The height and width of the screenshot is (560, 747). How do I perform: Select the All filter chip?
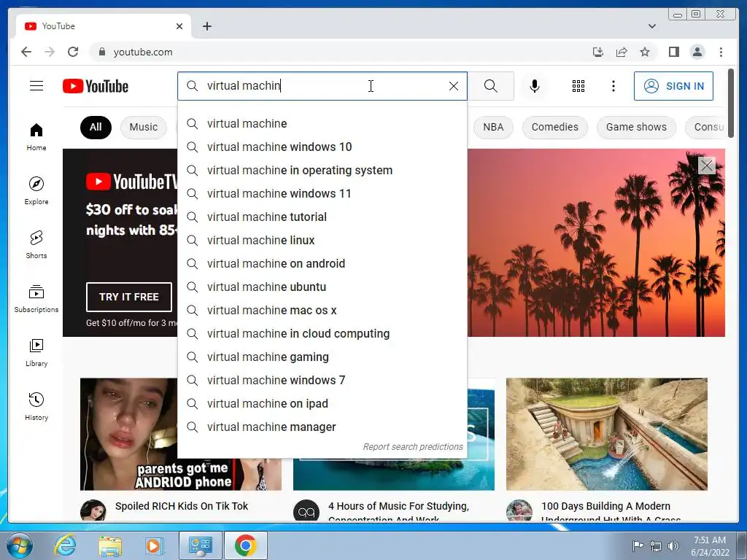tap(96, 127)
